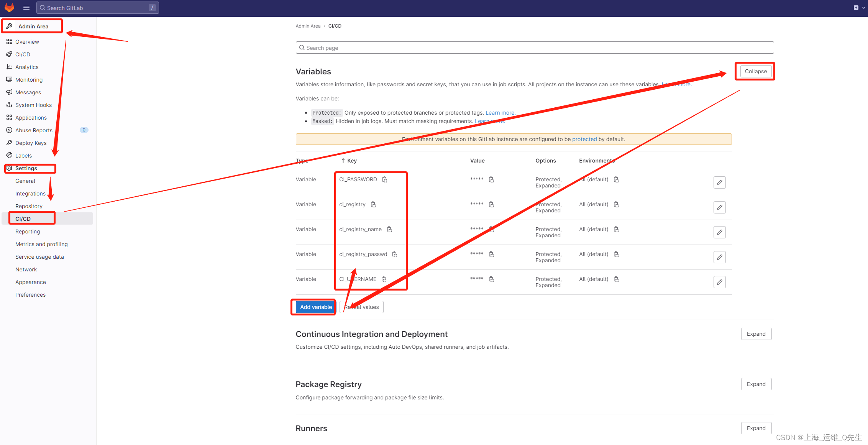The width and height of the screenshot is (868, 445).
Task: Copy the ci_registry variable value
Action: 491,205
